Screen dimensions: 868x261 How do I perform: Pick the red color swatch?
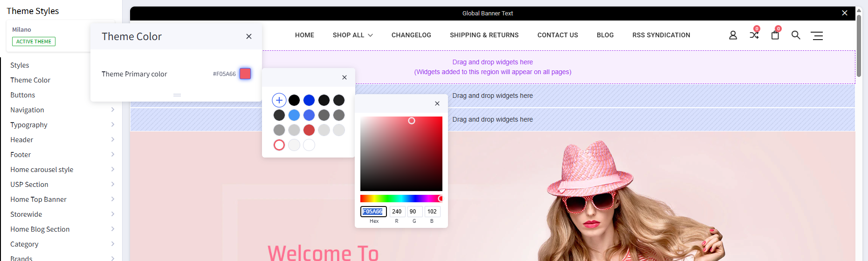point(309,130)
